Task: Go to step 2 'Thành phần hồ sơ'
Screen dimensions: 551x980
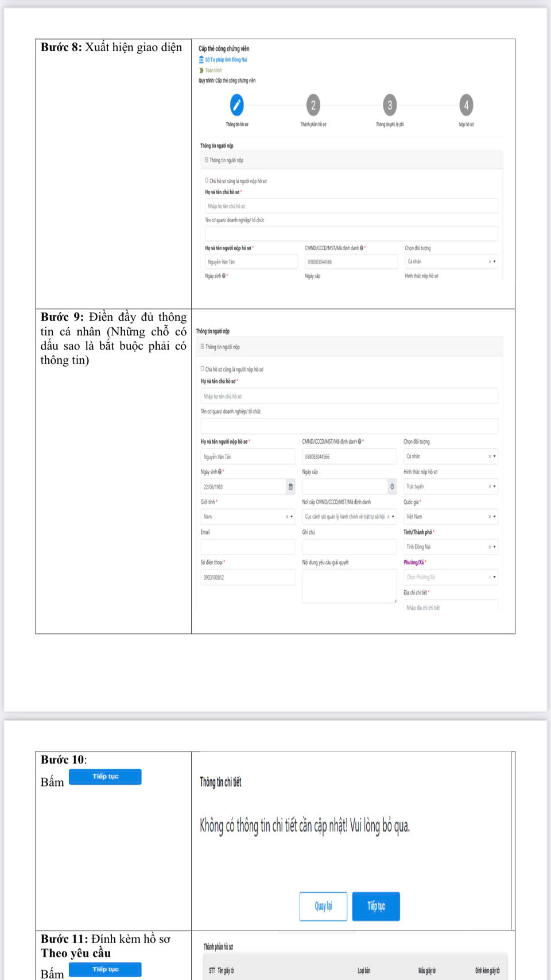Action: pos(313,105)
